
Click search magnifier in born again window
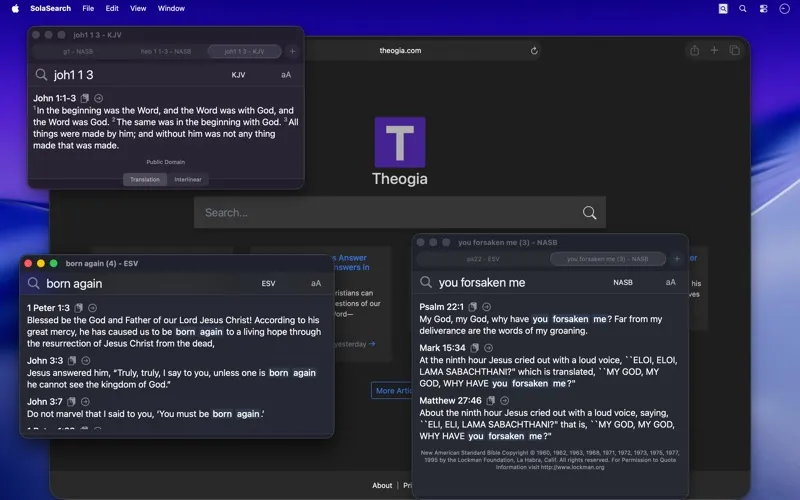[34, 283]
